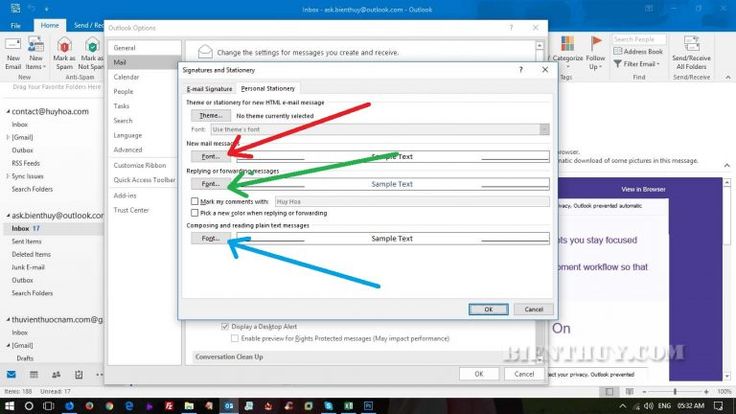Click OK in Signatures and Stationery dialog
Screen dimensions: 736x414
click(488, 309)
